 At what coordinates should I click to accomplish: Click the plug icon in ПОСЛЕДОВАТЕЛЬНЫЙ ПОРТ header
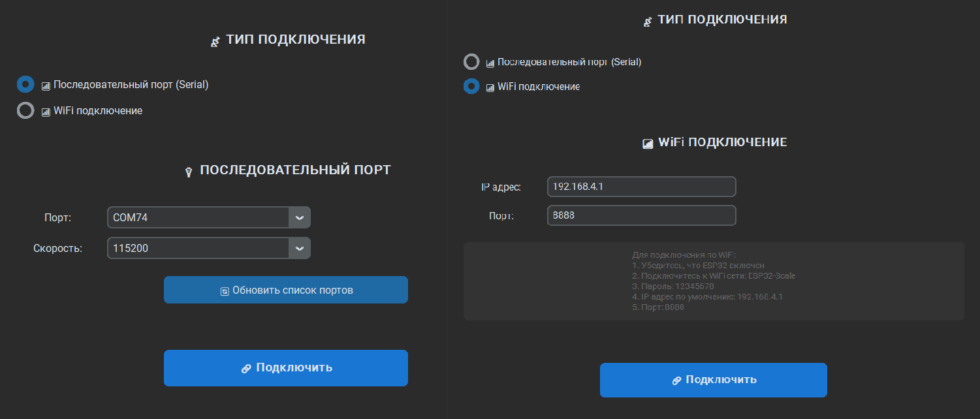[x=187, y=170]
